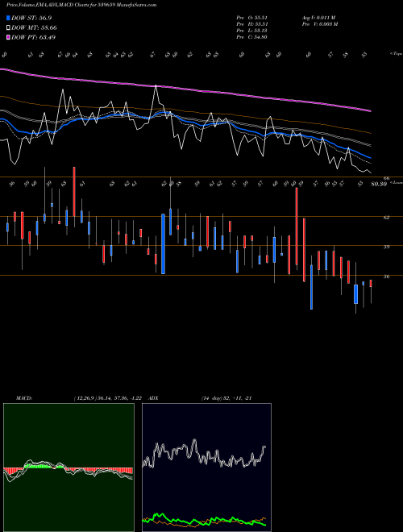The height and width of the screenshot is (532, 403).
Task: Click the magenta long-term EMA line's right end
Action: [x=370, y=110]
